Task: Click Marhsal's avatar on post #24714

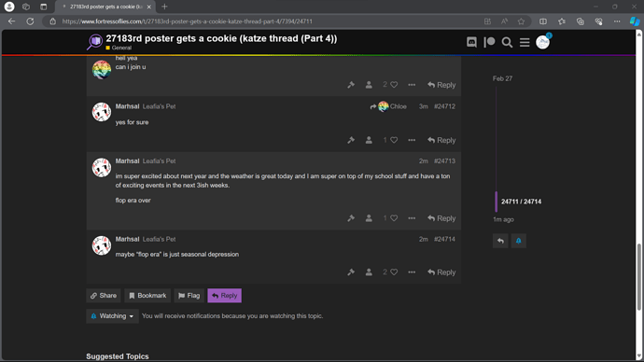Action: coord(102,245)
